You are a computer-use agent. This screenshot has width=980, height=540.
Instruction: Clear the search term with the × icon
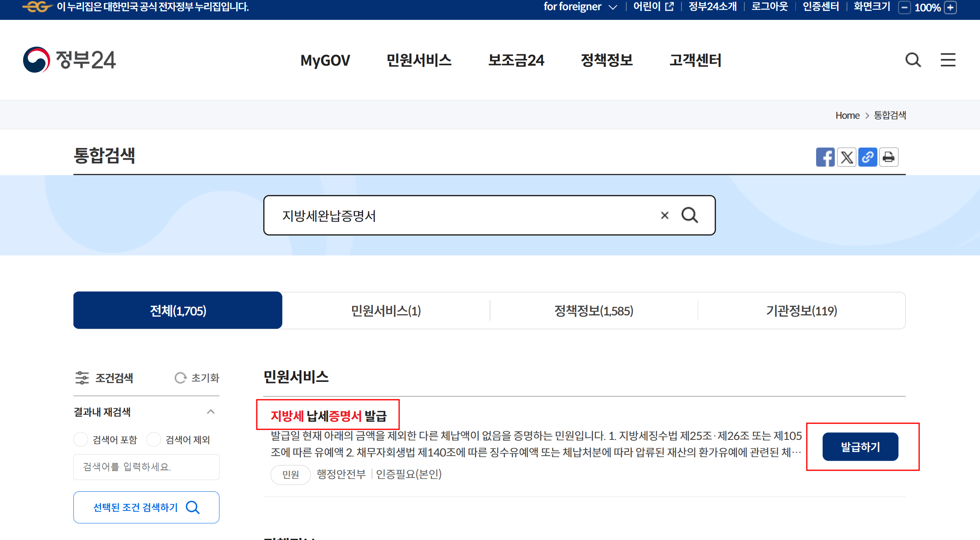click(x=664, y=215)
